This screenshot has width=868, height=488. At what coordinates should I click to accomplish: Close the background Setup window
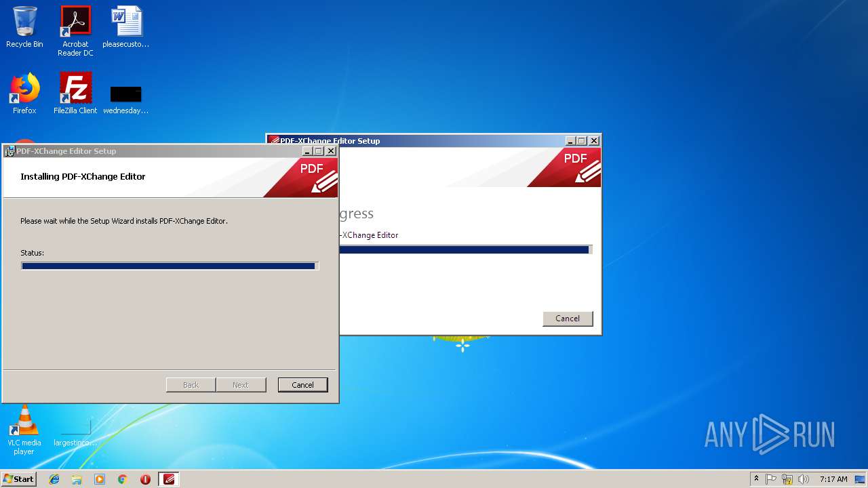point(594,141)
